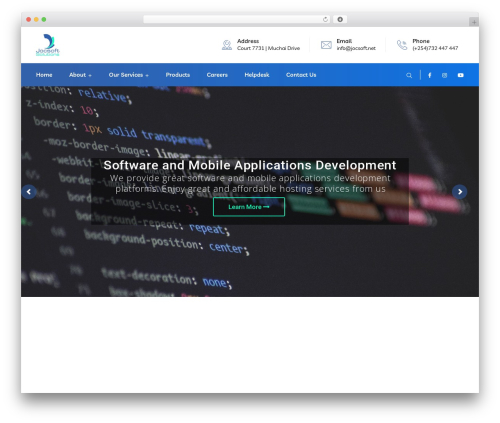Click the (+254)732 447 447 phone number
Viewport: 500px width, 423px height.
[435, 48]
